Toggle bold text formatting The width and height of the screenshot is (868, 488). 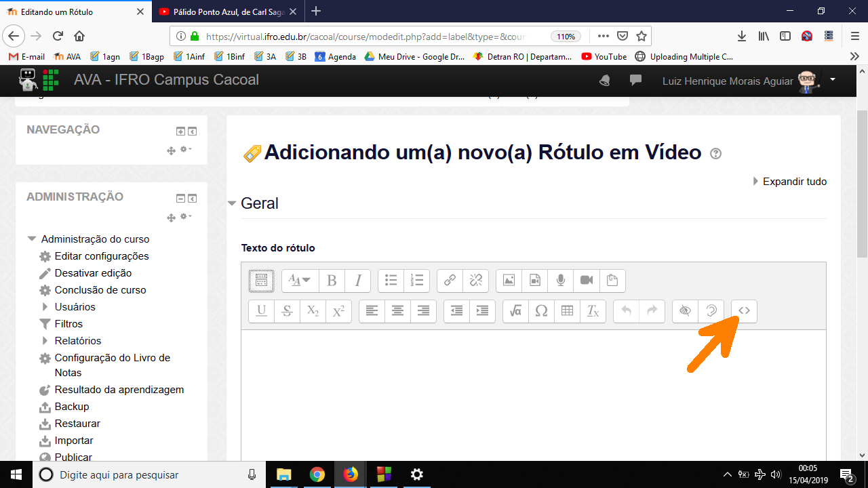tap(332, 280)
